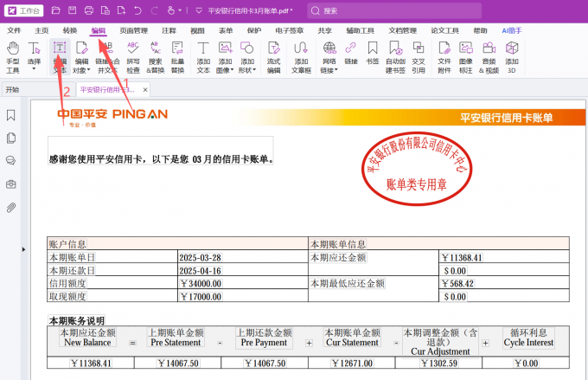This screenshot has width=588, height=380.
Task: Open the attachments paperclip sidebar panel
Action: 11,208
